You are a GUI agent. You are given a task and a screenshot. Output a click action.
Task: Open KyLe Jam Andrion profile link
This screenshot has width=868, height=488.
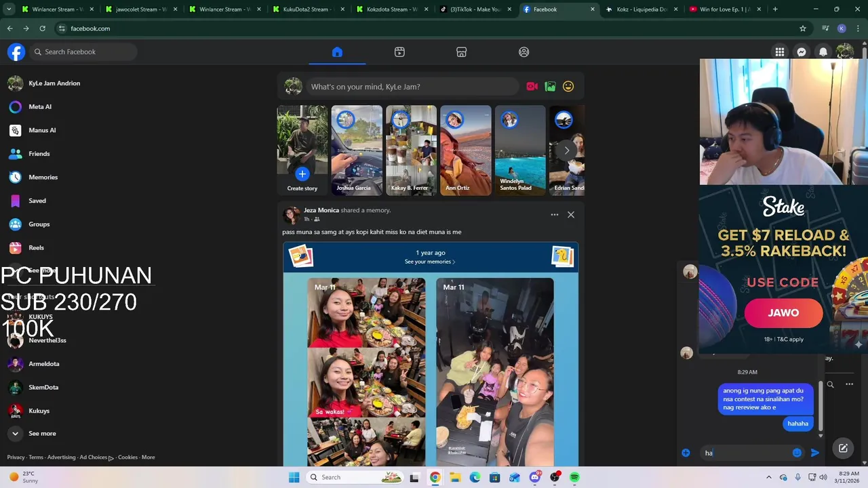(54, 83)
